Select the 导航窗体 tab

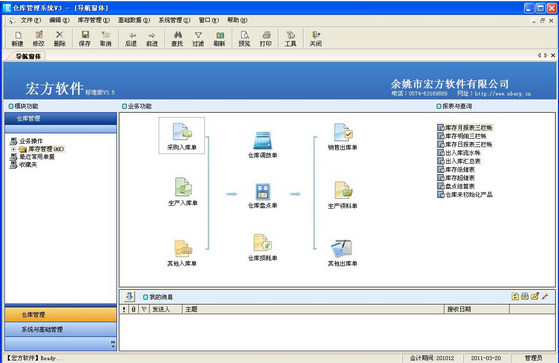click(28, 56)
